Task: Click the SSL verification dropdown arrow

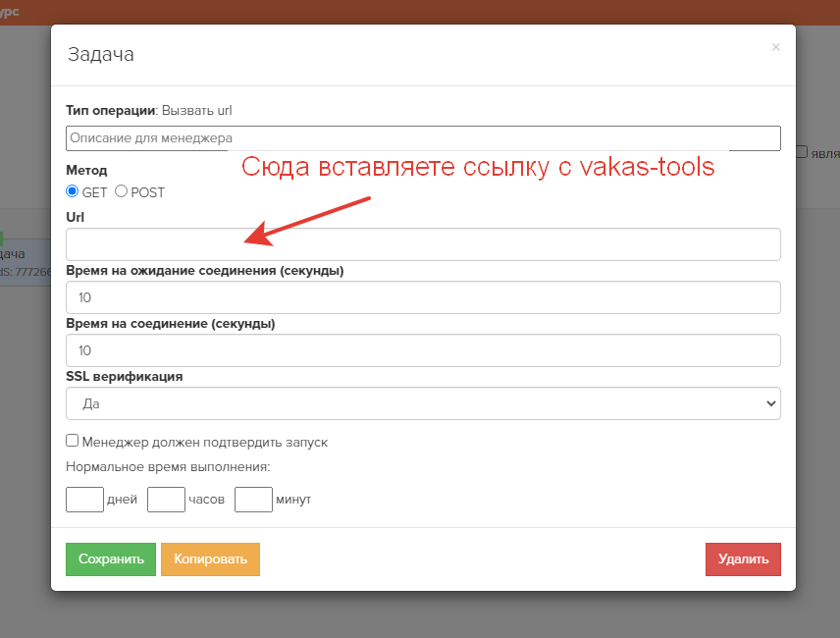Action: click(x=771, y=402)
